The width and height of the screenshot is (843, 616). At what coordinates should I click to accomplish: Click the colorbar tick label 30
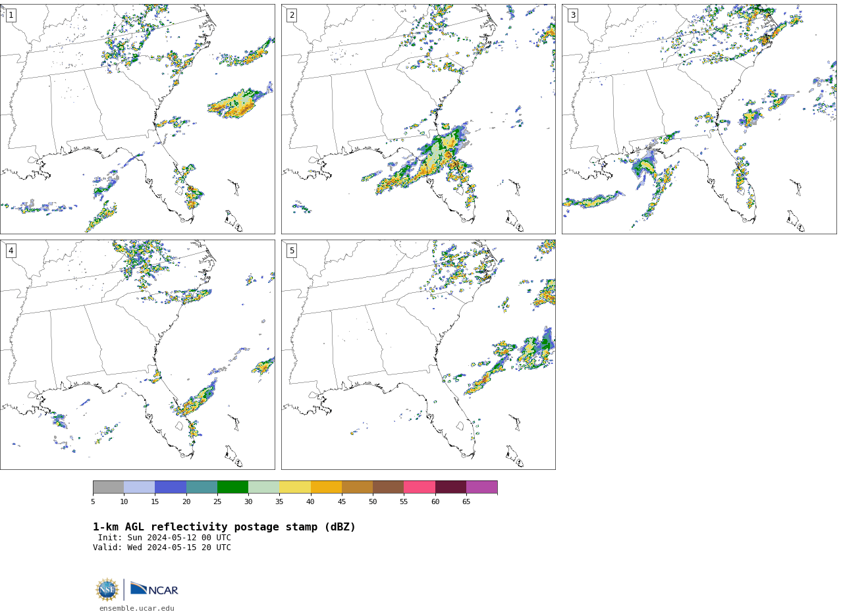[248, 502]
